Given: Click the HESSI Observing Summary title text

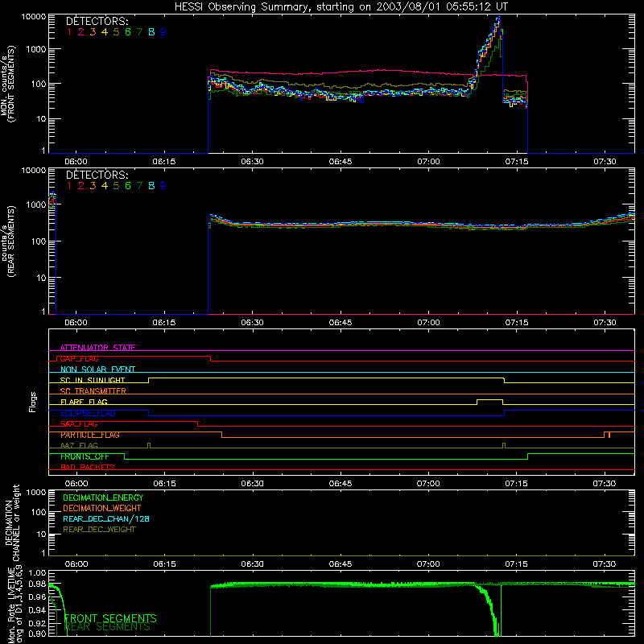Looking at the screenshot, I should [341, 6].
